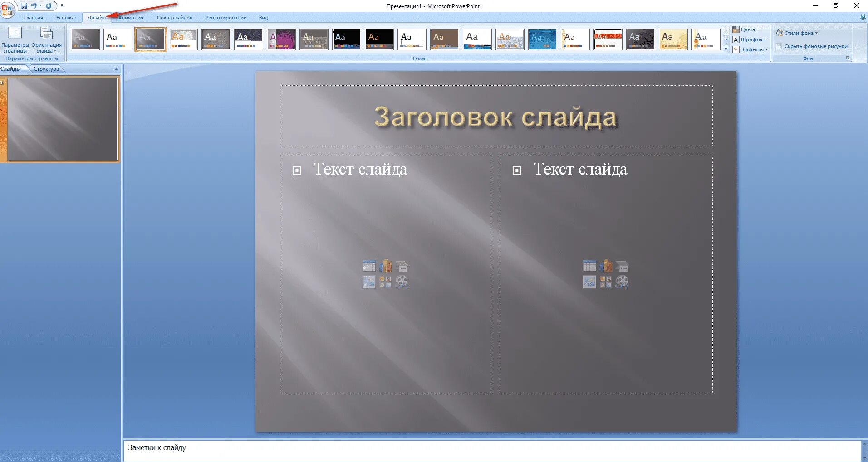This screenshot has height=462, width=868.
Task: Switch pane to the Структура tab
Action: (x=46, y=69)
